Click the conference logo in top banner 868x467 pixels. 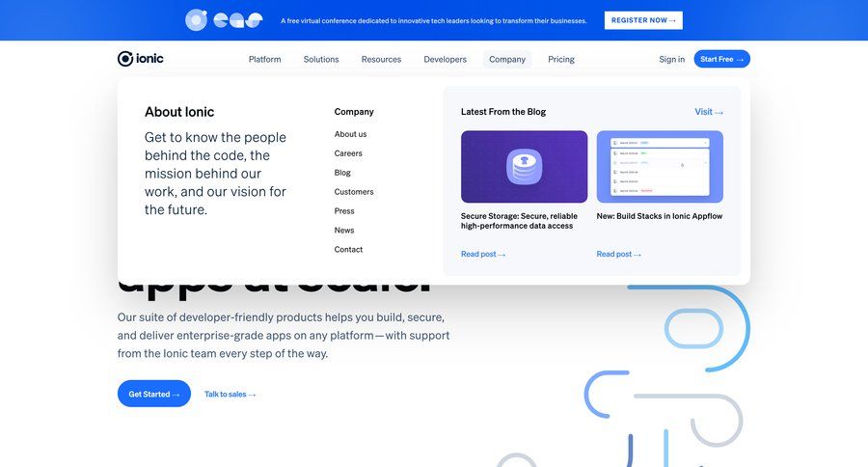[x=224, y=20]
